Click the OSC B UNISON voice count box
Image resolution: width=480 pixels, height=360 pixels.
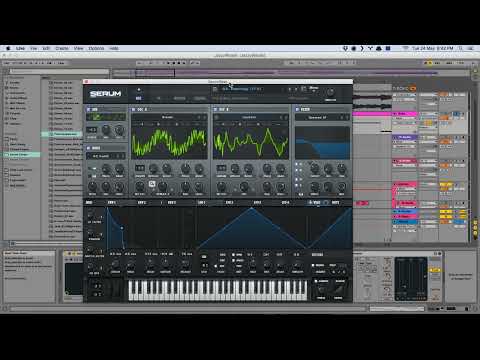point(221,168)
